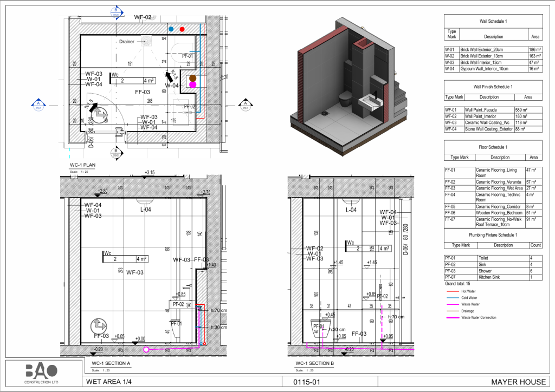This screenshot has width=555, height=392.
Task: Select the '+2.78' elevation mark
Action: pos(205,192)
